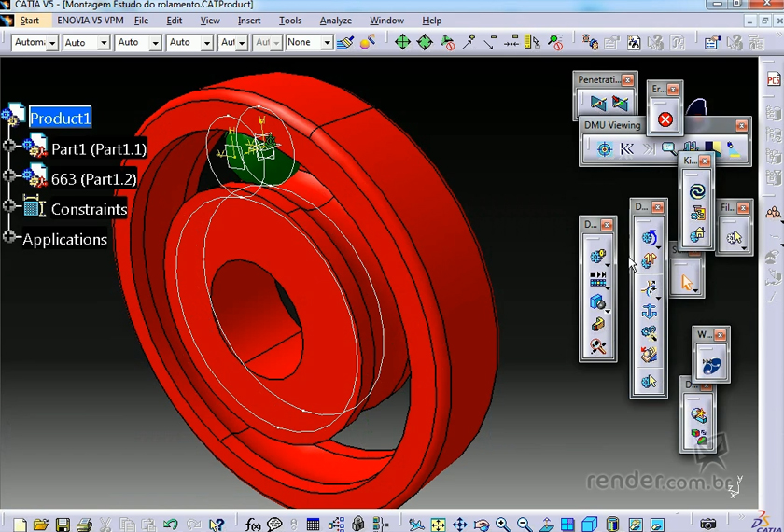The image size is (784, 532).
Task: Close the Penetration floating toolbar
Action: (x=628, y=80)
